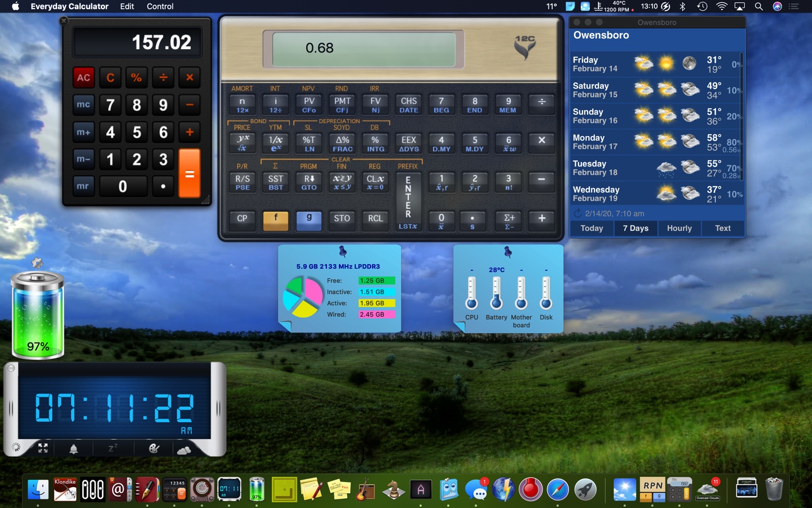This screenshot has width=812, height=508.
Task: Click the STO store key
Action: (342, 220)
